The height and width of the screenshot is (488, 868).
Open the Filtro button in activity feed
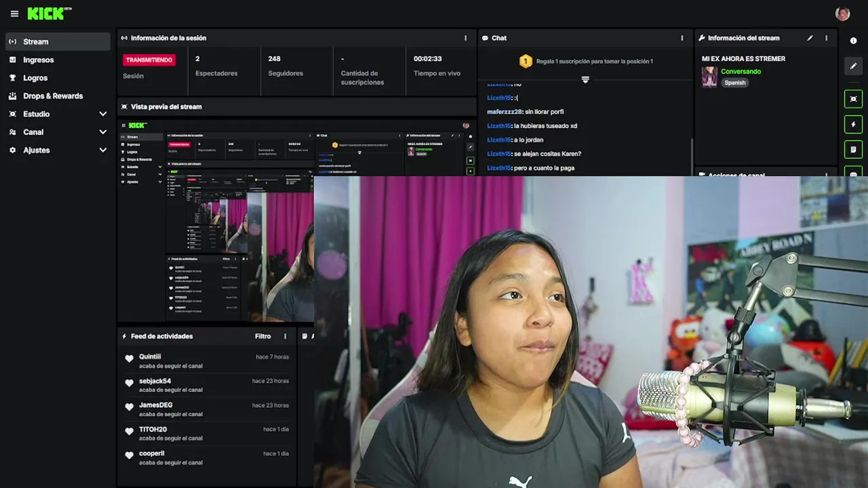coord(262,336)
